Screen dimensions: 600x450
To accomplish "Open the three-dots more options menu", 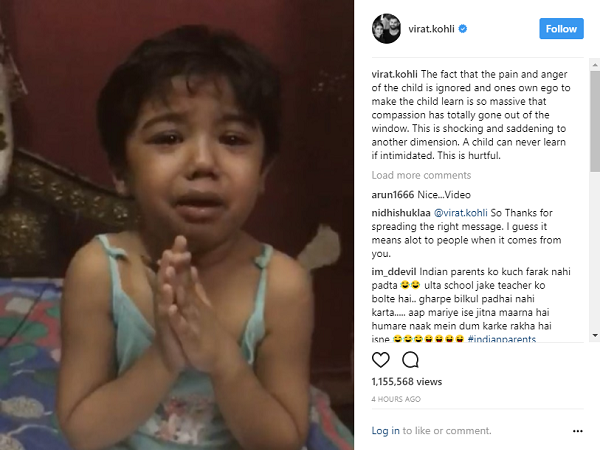I will pyautogui.click(x=577, y=431).
